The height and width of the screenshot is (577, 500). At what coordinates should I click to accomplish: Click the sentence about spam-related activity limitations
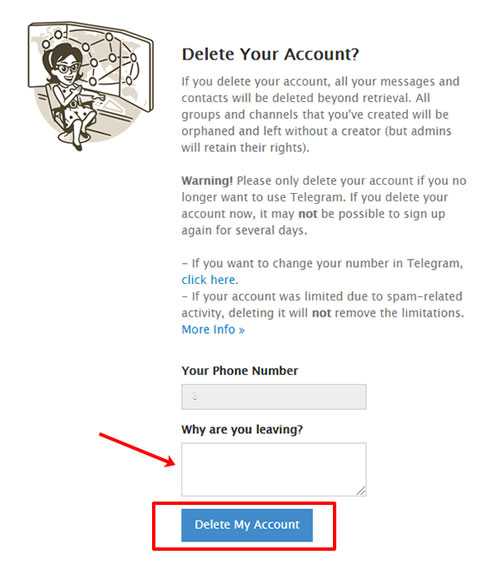coord(323,305)
